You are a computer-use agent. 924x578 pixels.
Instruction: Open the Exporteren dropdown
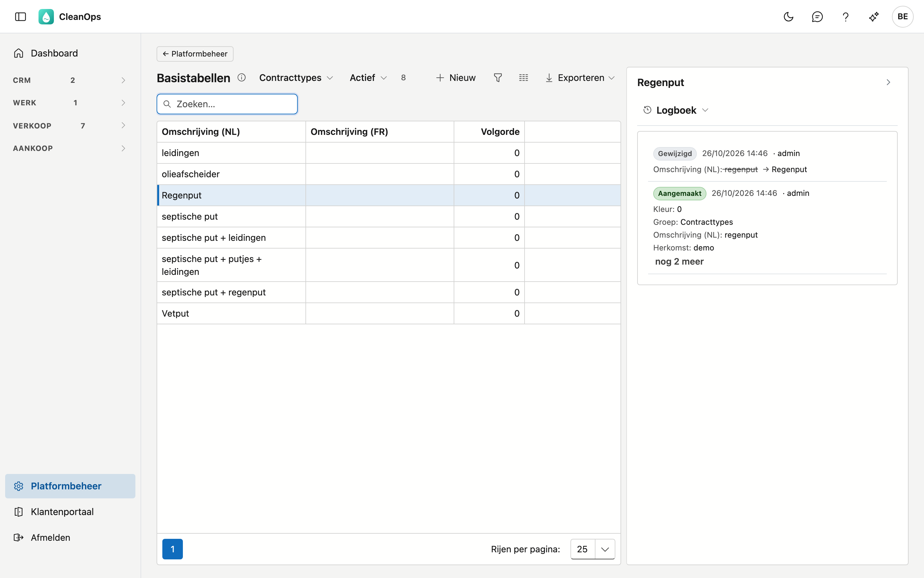pos(580,78)
